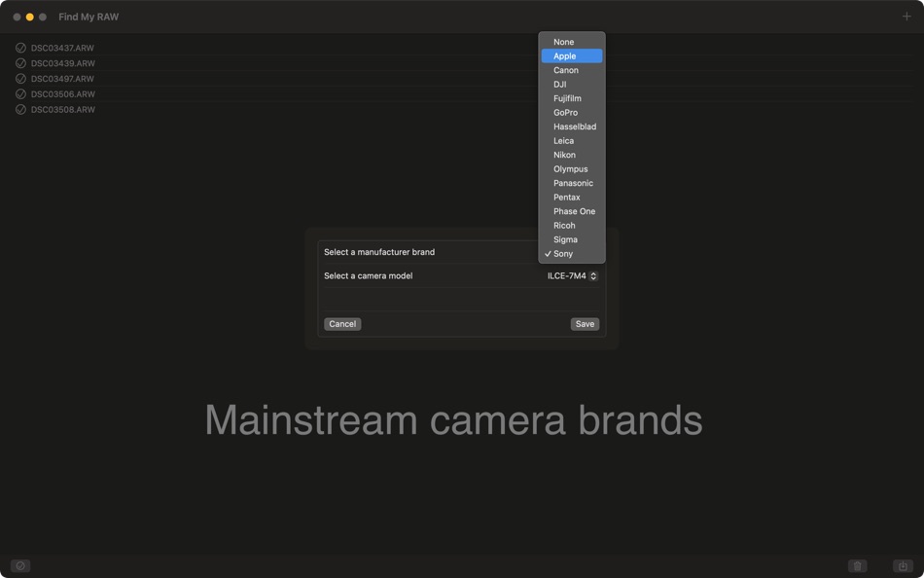Select file name DSC03506.ARW
Image resolution: width=924 pixels, height=578 pixels.
coord(62,93)
